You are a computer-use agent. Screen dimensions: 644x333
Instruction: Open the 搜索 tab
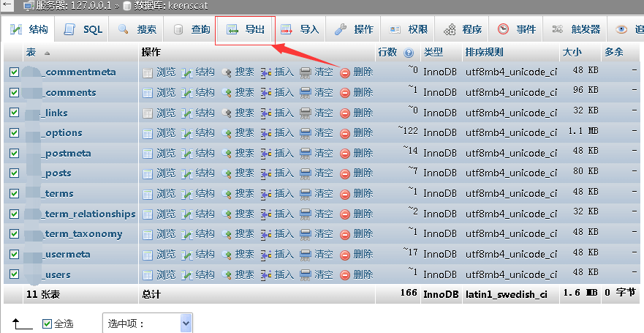click(137, 29)
